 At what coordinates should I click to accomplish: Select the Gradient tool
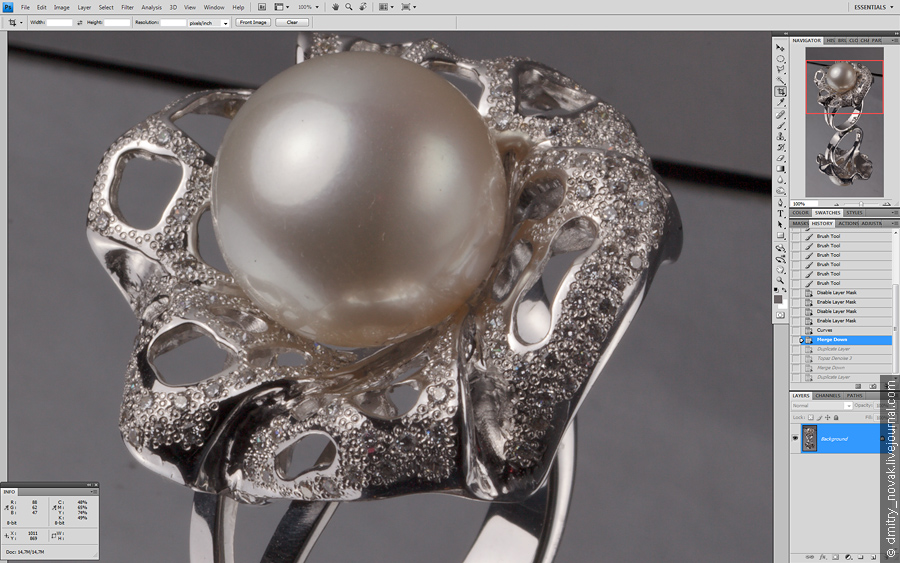pos(780,169)
